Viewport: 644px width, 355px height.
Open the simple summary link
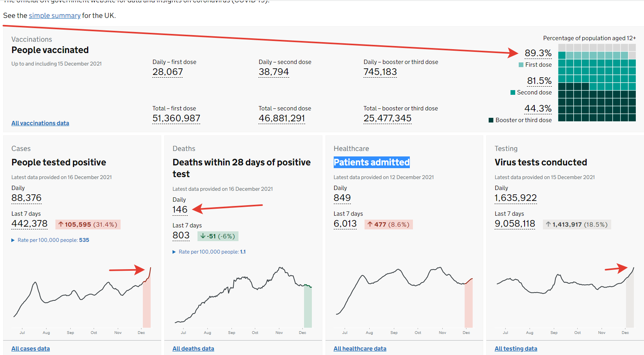[x=55, y=16]
